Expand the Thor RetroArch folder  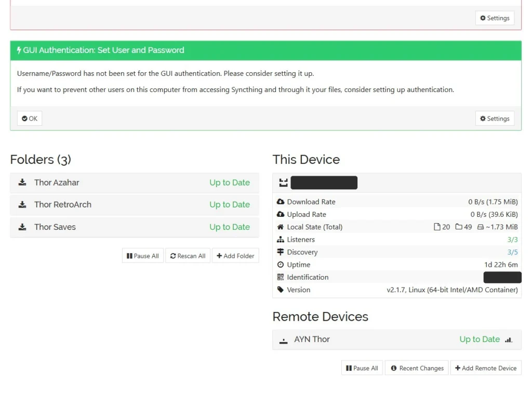click(135, 205)
